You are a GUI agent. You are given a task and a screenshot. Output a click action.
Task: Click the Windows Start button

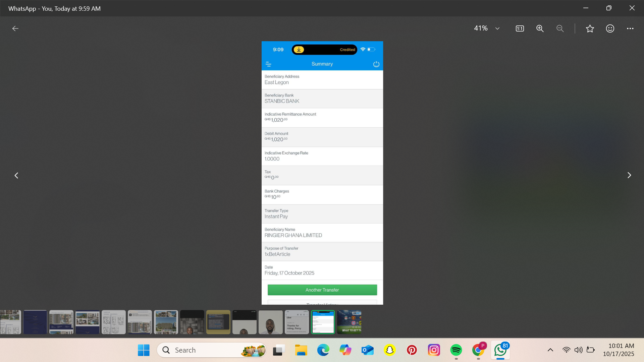[x=144, y=350]
